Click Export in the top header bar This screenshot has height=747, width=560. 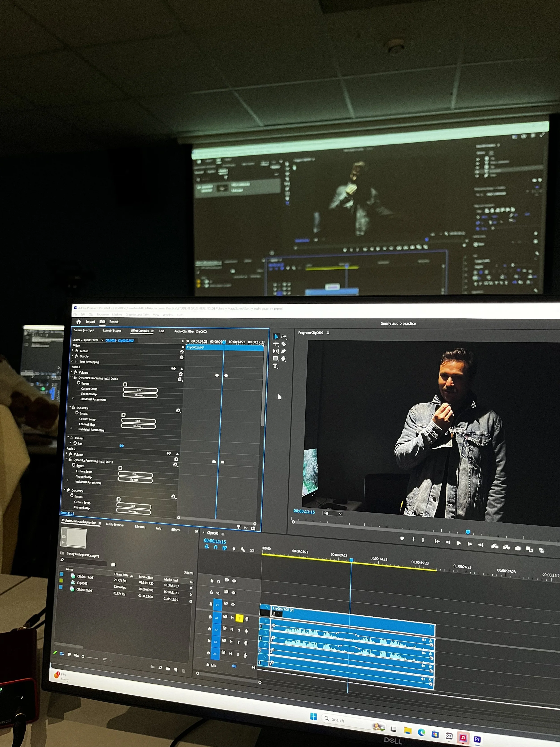pyautogui.click(x=114, y=322)
